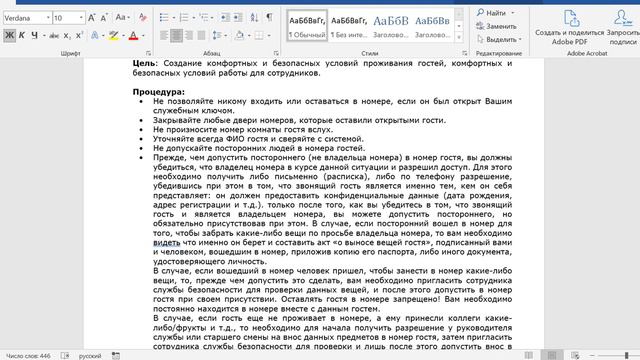Toggle bold formatting (Ж)
The image size is (640, 360).
point(9,36)
